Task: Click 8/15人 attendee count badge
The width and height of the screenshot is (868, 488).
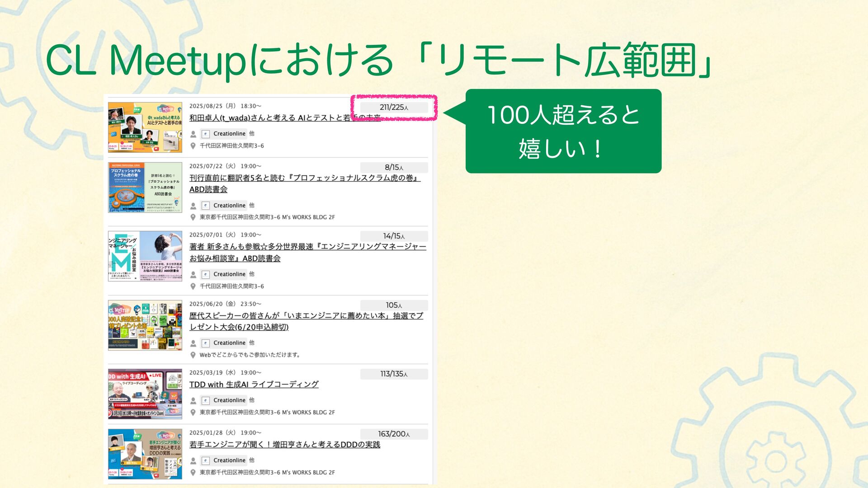Action: pos(394,168)
